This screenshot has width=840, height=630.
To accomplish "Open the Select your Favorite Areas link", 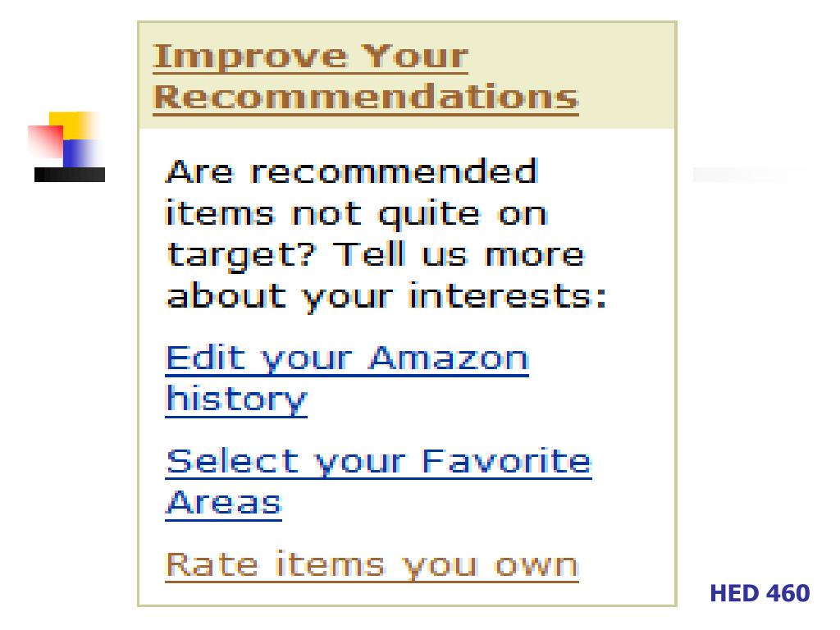I will [x=378, y=482].
